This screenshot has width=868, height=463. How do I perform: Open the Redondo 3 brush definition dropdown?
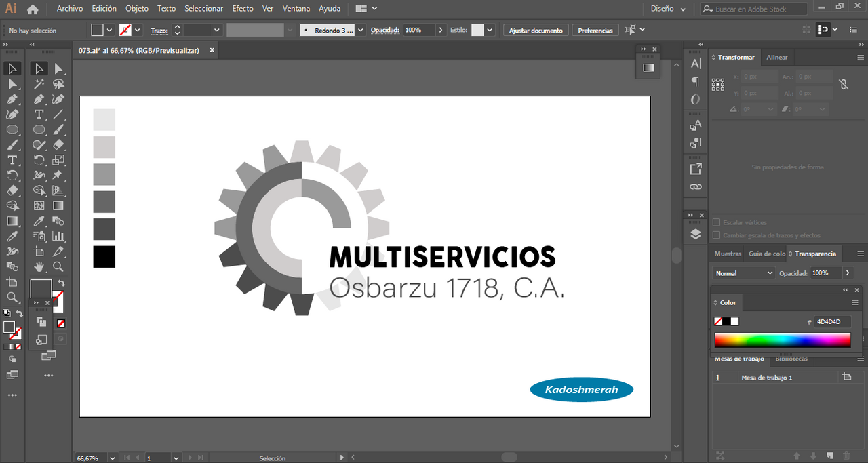pyautogui.click(x=360, y=30)
